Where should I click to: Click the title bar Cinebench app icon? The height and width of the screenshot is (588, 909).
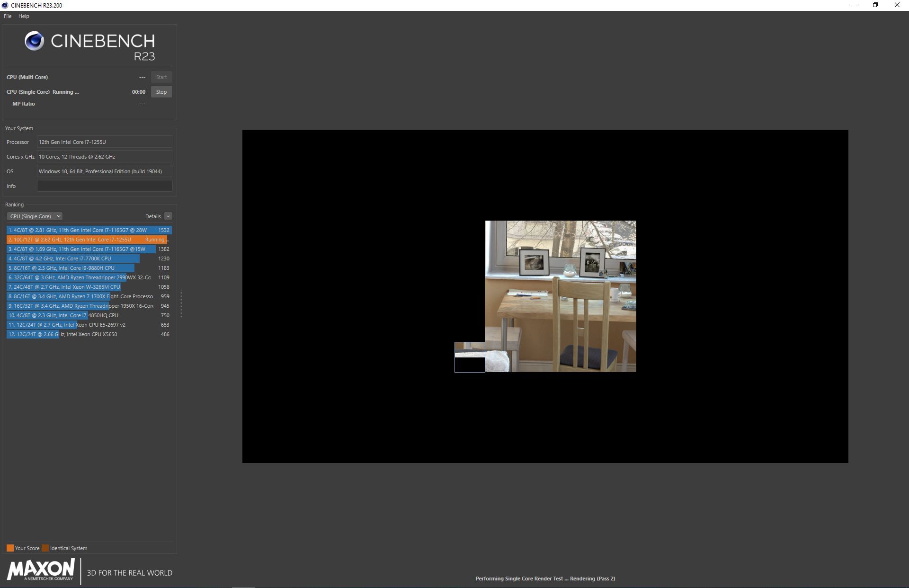(x=5, y=5)
